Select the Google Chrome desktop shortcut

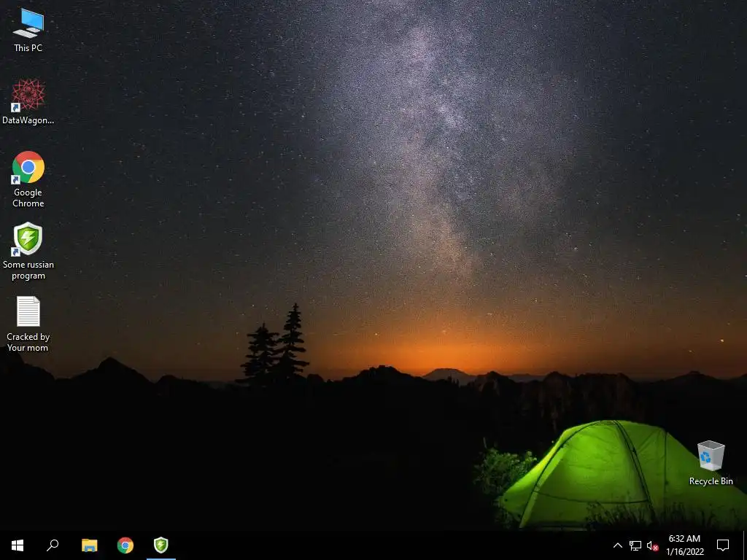28,179
